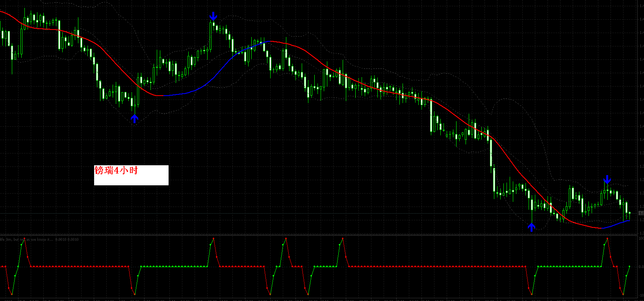Click the blue down arrow above the highest candle
Image resolution: width=644 pixels, height=301 pixels.
(x=213, y=16)
